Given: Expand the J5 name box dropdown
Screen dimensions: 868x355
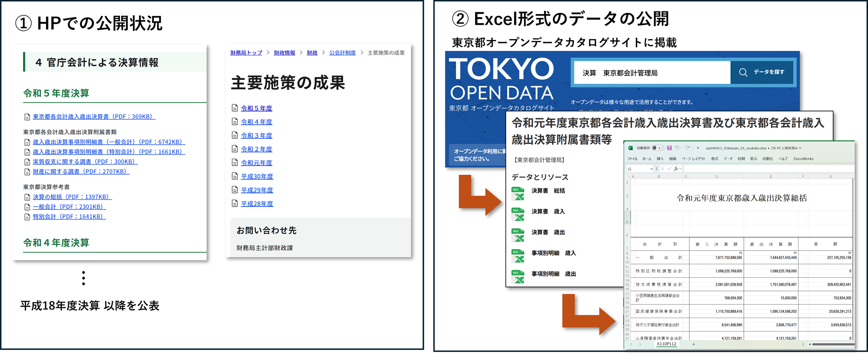Looking at the screenshot, I should coord(651,169).
